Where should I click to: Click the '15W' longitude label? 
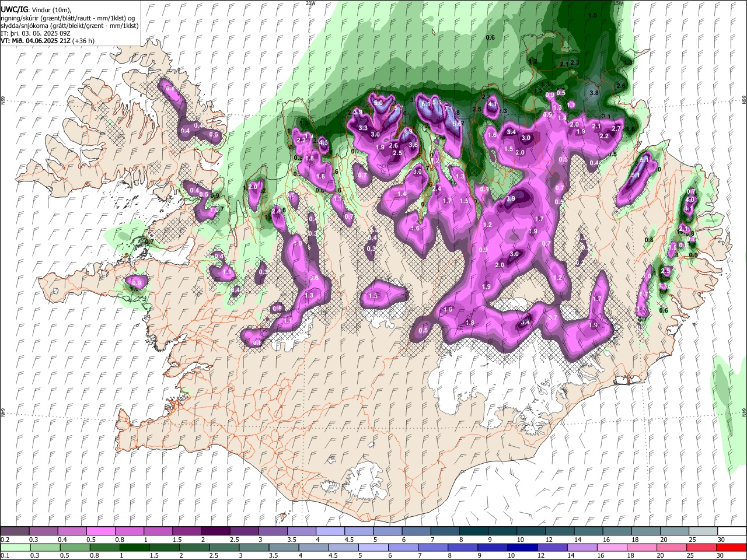[619, 3]
